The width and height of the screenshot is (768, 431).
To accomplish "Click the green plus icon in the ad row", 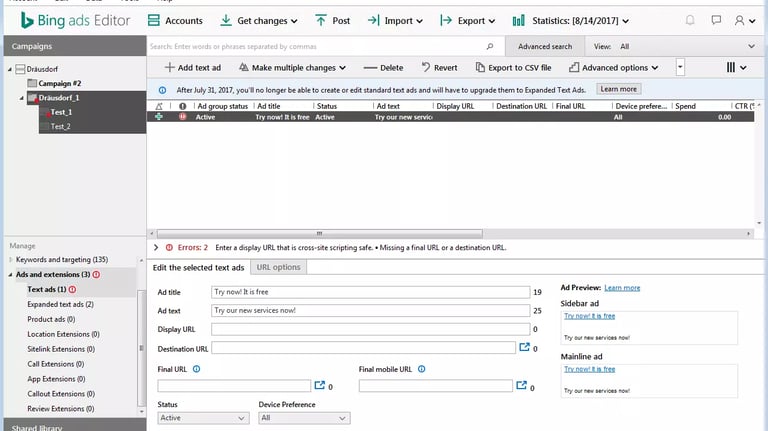I will [159, 117].
